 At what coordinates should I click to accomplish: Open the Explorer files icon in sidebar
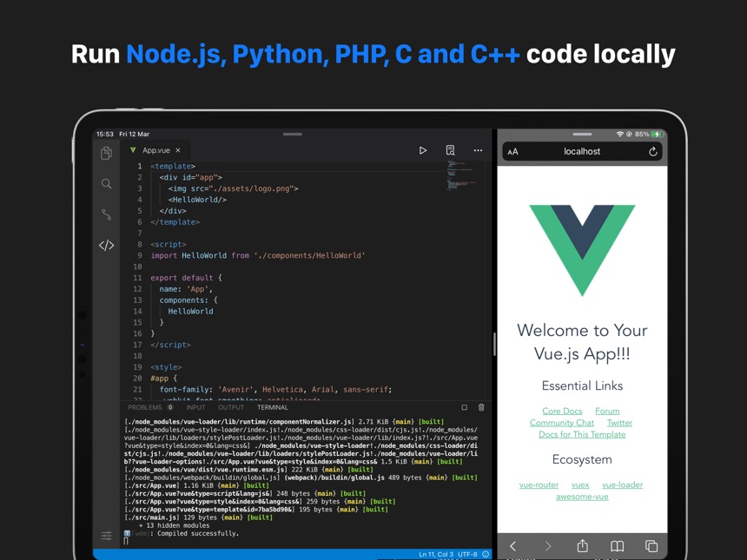click(106, 153)
